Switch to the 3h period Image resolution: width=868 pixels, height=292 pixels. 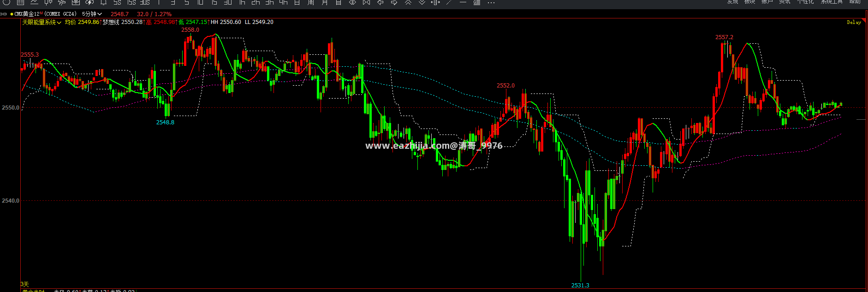point(269,2)
